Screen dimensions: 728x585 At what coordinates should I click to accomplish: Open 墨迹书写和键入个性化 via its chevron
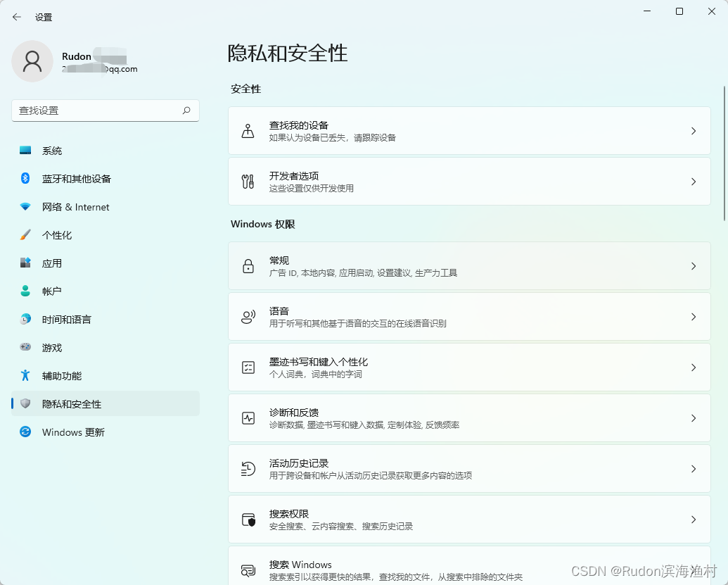(x=693, y=367)
